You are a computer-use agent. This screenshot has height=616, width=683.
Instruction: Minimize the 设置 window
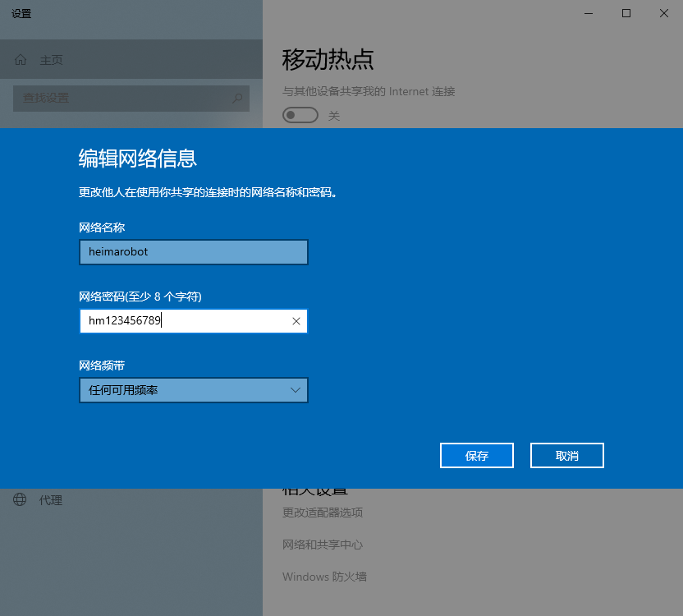(x=589, y=13)
